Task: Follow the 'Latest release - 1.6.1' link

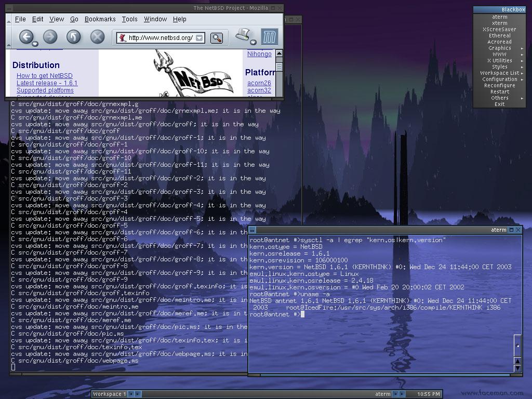Action: (x=47, y=83)
